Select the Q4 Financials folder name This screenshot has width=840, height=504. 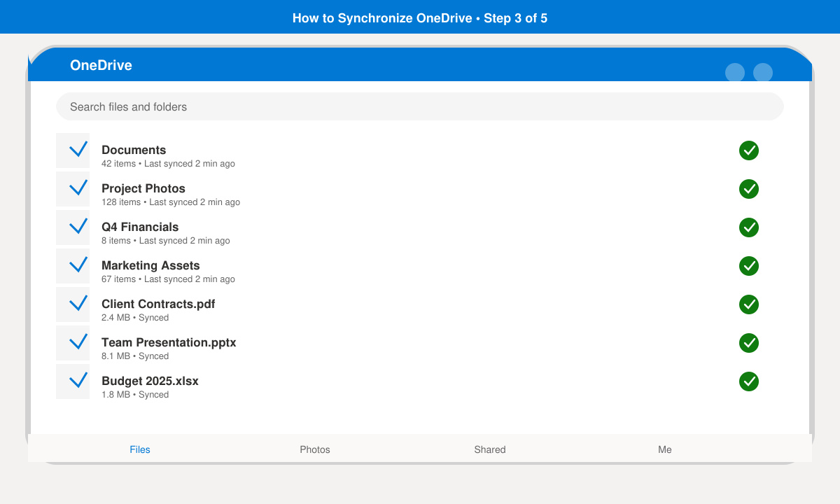pos(140,227)
